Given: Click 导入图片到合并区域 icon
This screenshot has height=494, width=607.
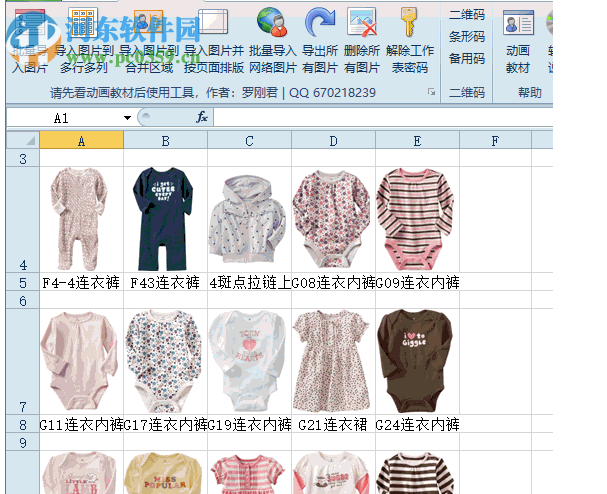Looking at the screenshot, I should click(148, 22).
